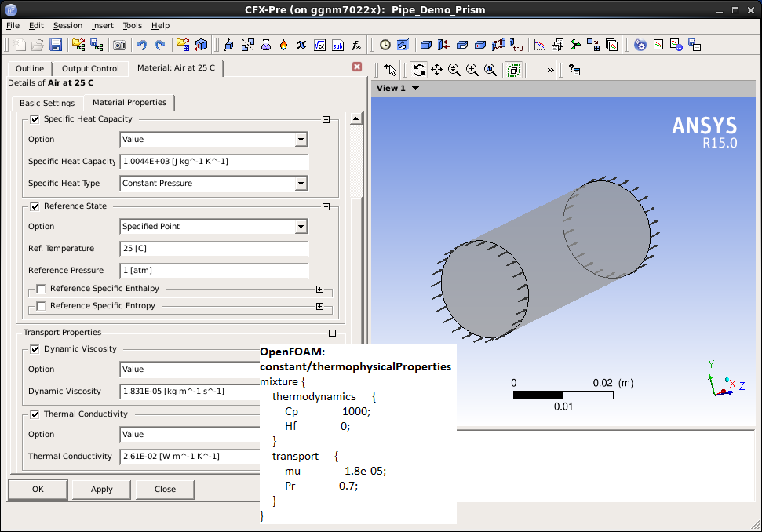The image size is (762, 532).
Task: Click the camera snapshot icon
Action: [119, 46]
